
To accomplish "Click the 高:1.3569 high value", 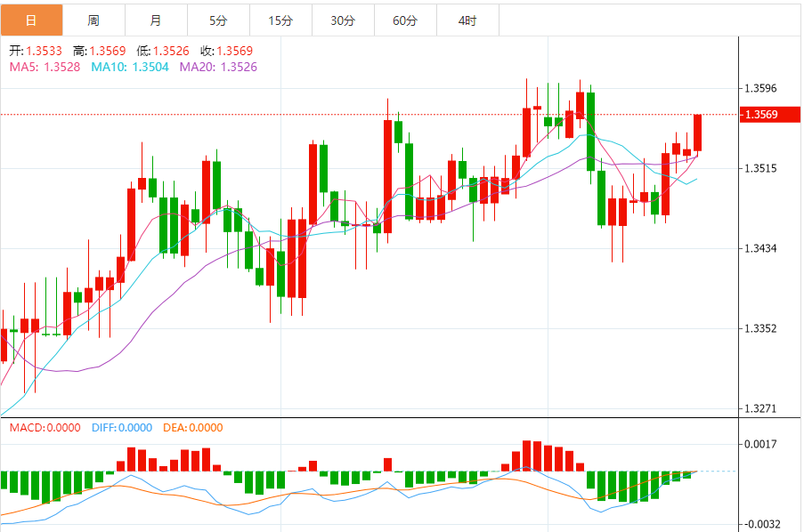I will tap(100, 51).
